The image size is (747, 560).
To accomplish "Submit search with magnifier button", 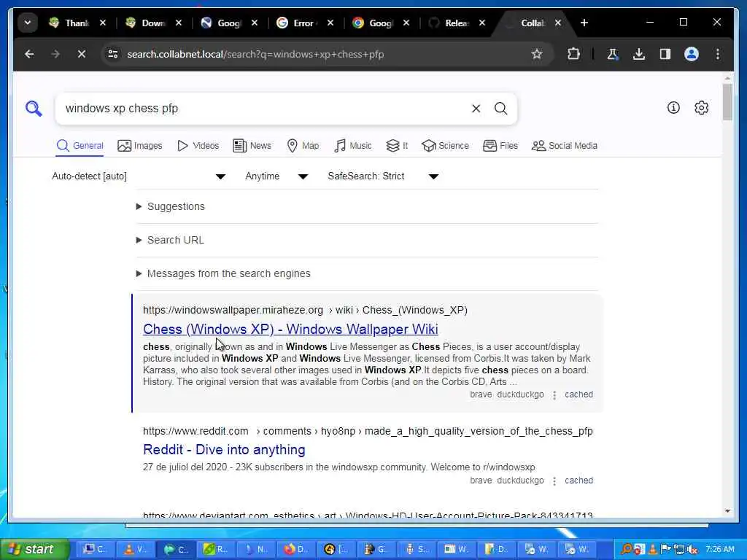I will tap(500, 109).
